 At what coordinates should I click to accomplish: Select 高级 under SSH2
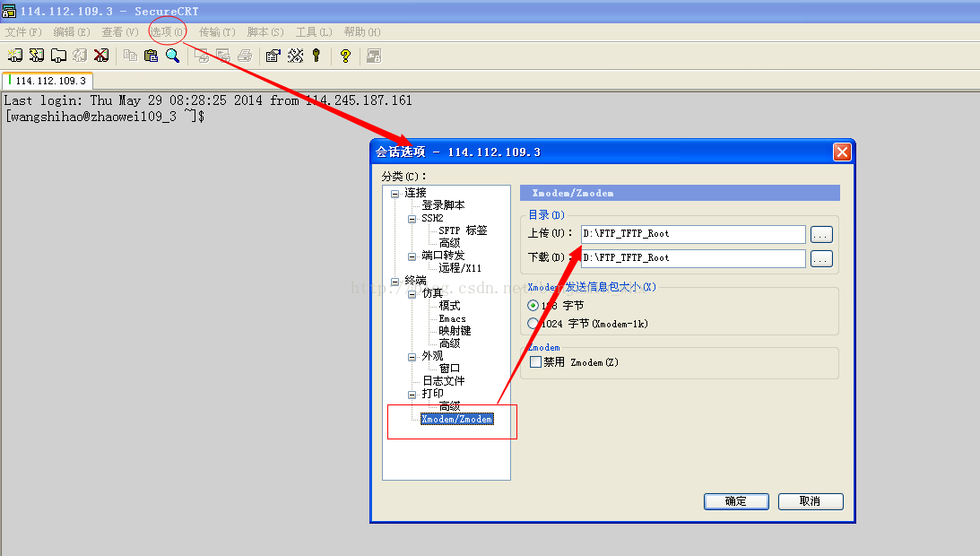click(x=449, y=243)
